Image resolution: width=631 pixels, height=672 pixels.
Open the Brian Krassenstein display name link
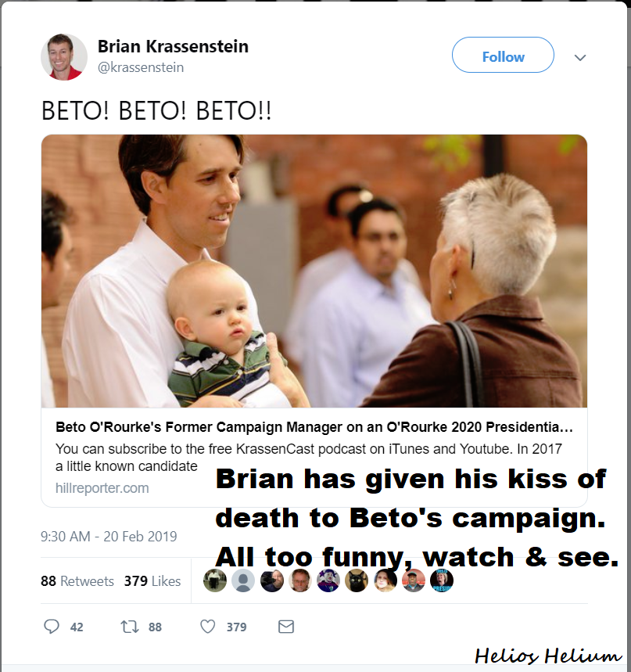(173, 47)
